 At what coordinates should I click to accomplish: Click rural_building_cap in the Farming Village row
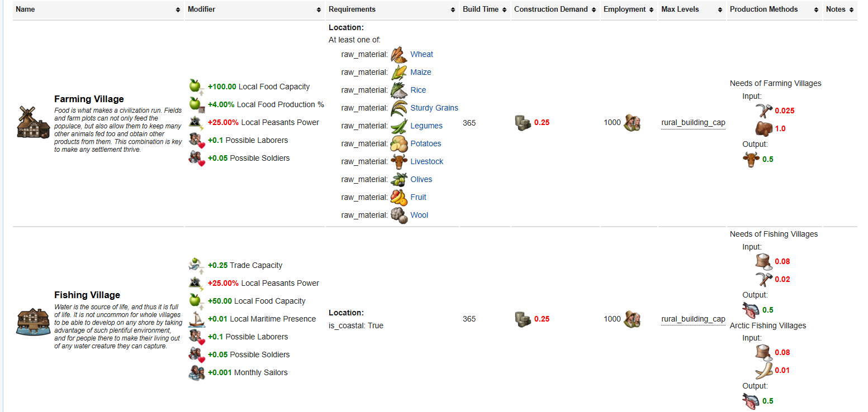693,123
